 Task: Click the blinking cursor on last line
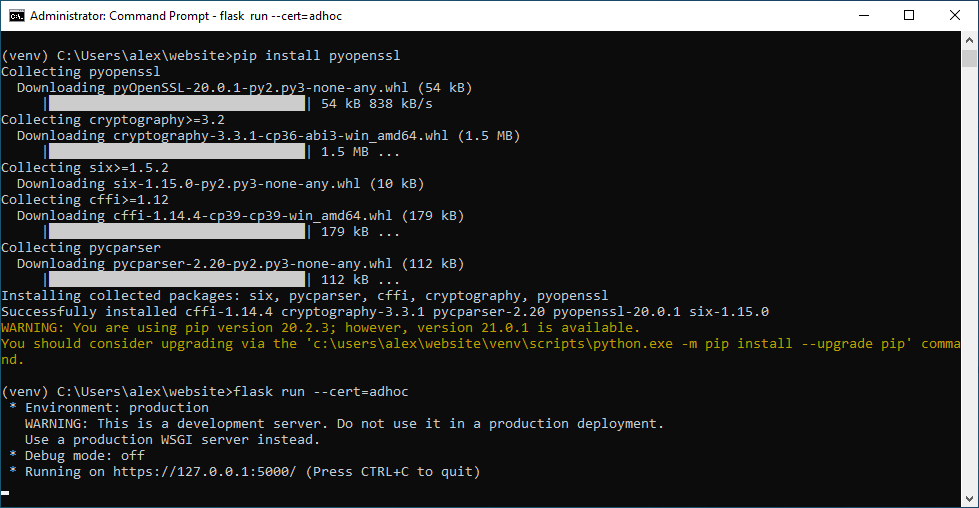pyautogui.click(x=5, y=493)
